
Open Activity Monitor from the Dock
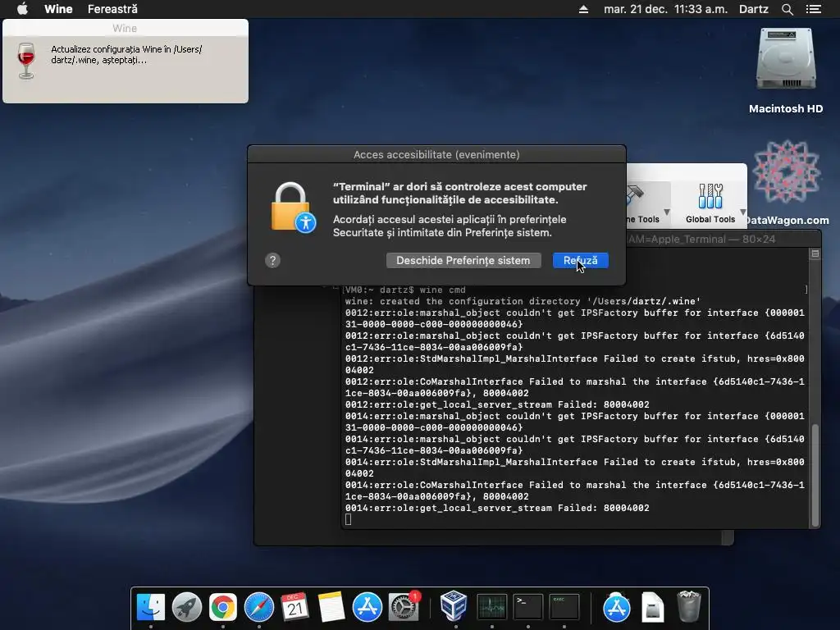point(492,608)
